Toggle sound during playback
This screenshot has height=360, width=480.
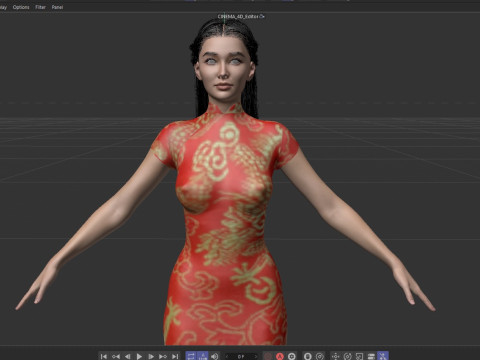(x=215, y=356)
